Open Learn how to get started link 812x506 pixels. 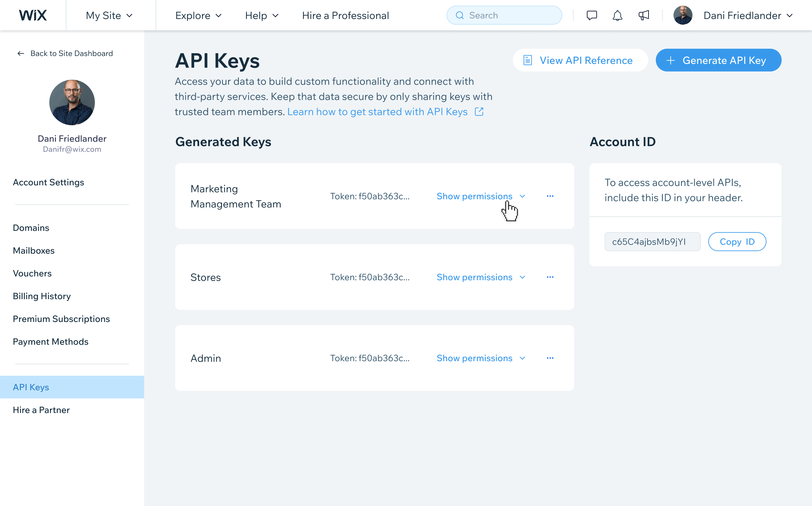point(378,112)
